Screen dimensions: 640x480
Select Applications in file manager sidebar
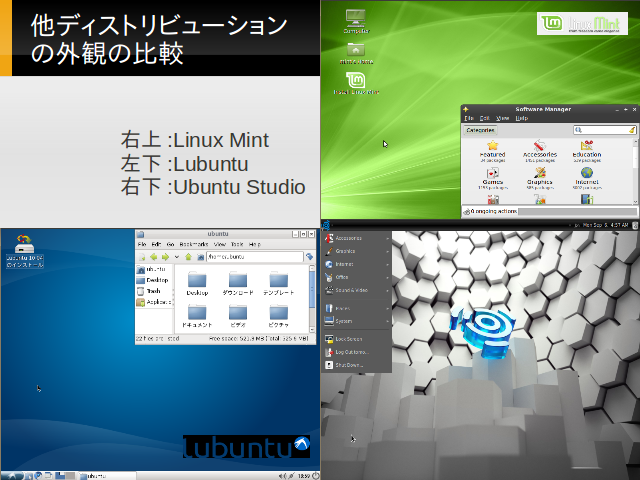click(x=154, y=302)
